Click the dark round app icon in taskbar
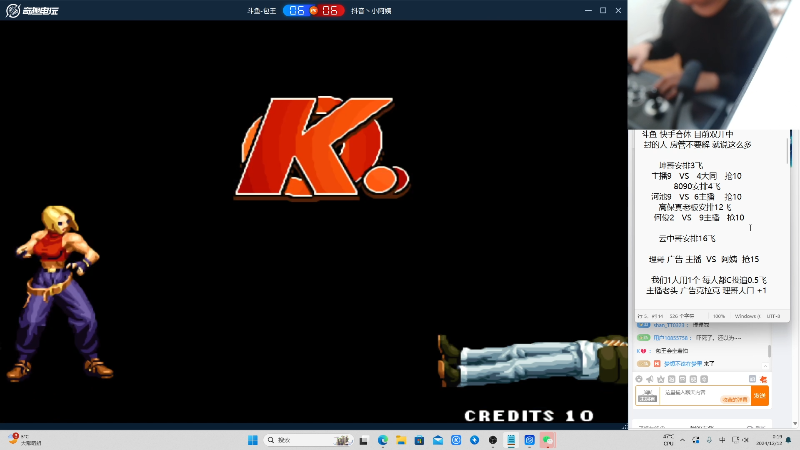 [493, 440]
